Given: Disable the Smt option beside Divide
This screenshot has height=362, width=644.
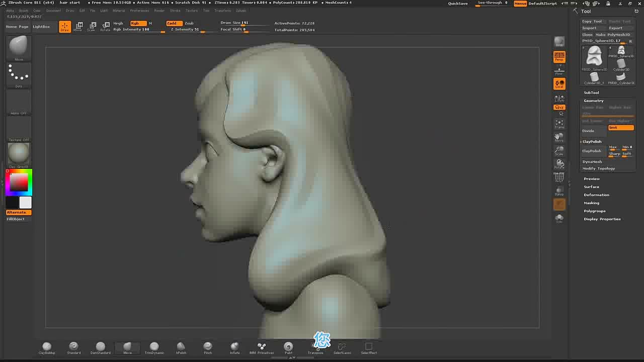Looking at the screenshot, I should click(621, 128).
